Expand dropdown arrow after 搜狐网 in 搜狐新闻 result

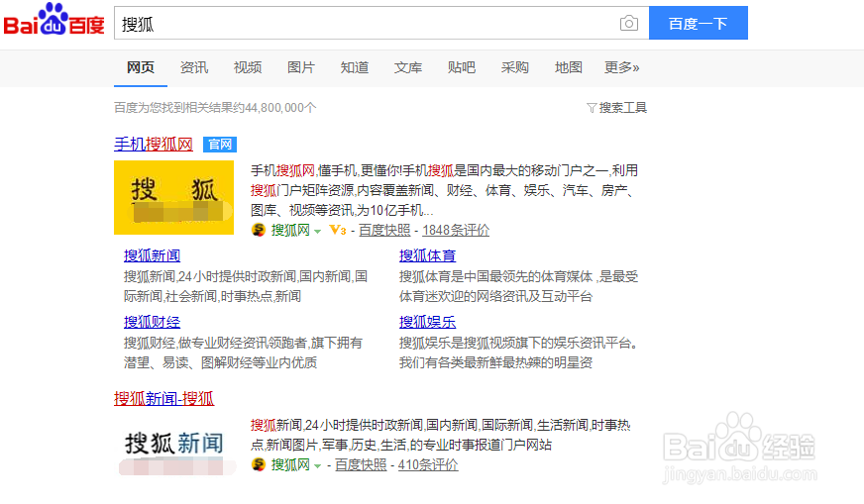coord(317,466)
